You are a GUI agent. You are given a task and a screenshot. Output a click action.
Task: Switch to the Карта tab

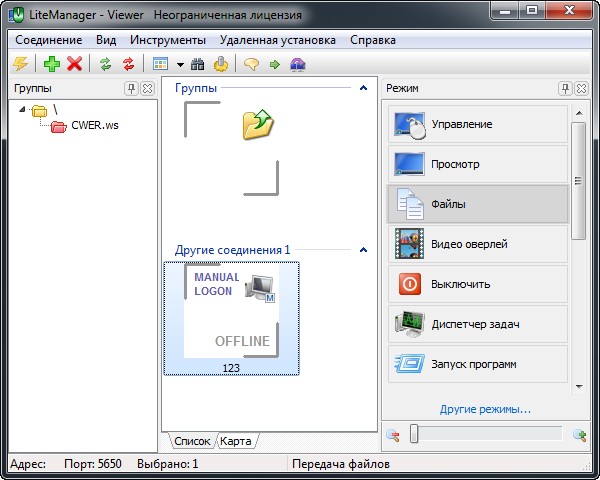[x=237, y=441]
